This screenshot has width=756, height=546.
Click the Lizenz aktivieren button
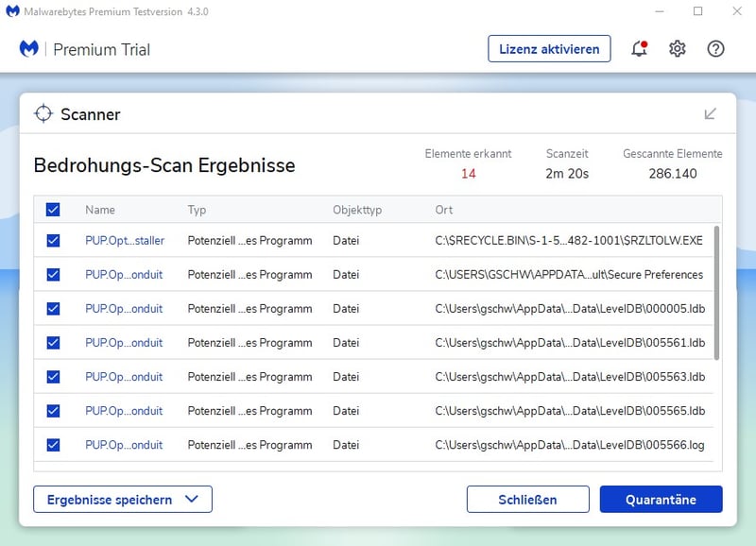[549, 49]
